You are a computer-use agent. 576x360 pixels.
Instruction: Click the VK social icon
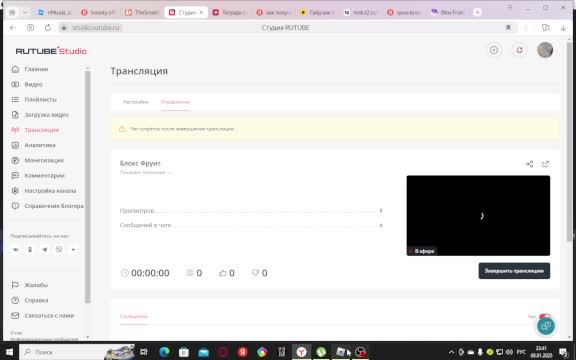(15, 249)
